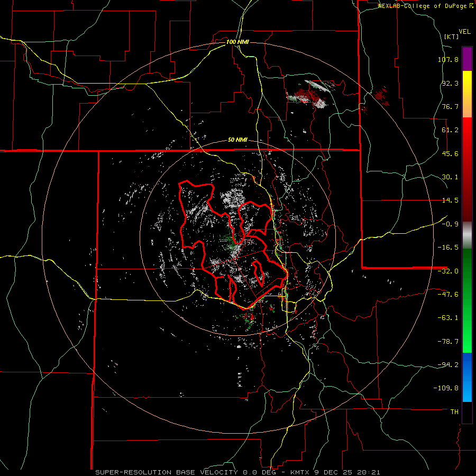
Task: Click the 45.6 legend value
Action: point(450,153)
